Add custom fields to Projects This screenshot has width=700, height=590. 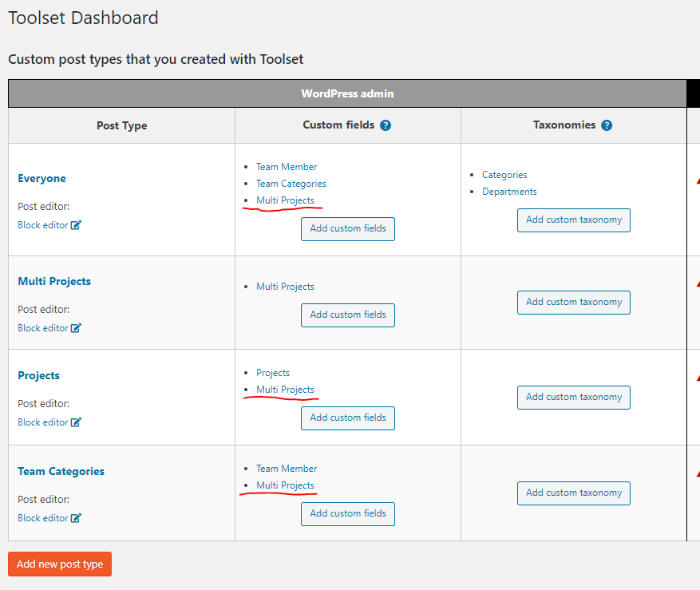[348, 418]
